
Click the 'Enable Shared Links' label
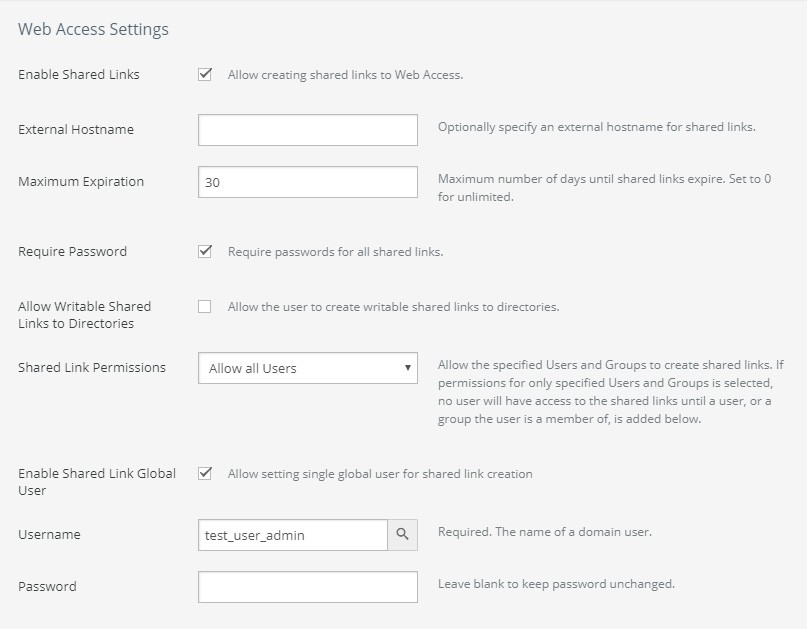point(79,75)
